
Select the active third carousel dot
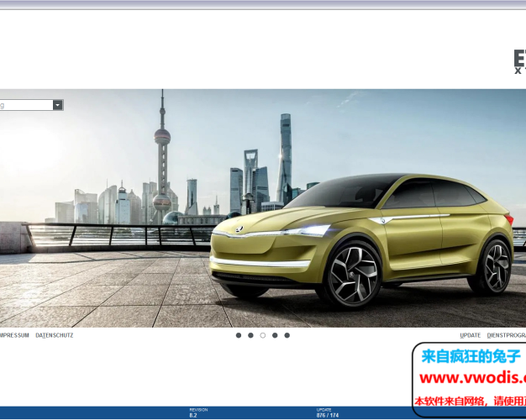(x=263, y=335)
